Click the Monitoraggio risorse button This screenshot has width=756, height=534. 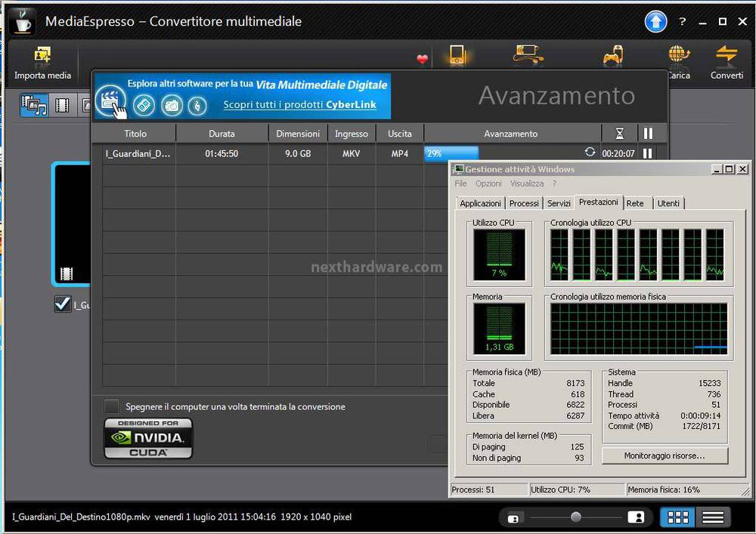tap(665, 455)
